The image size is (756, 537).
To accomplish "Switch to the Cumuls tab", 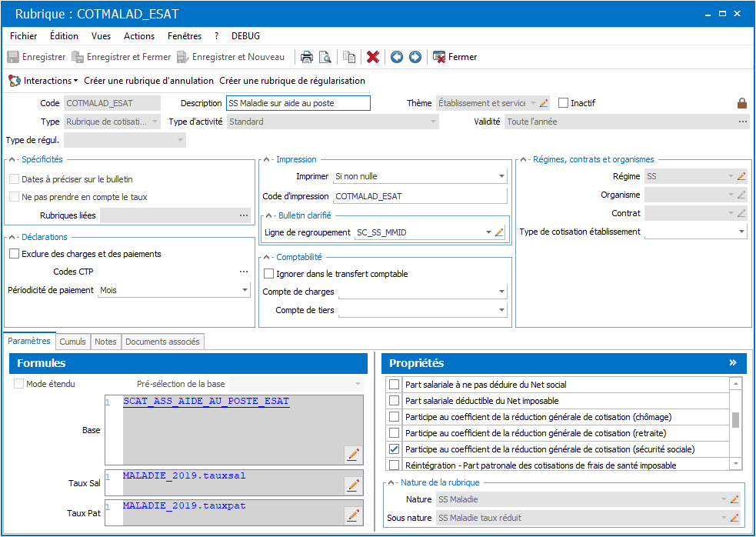I will click(73, 341).
